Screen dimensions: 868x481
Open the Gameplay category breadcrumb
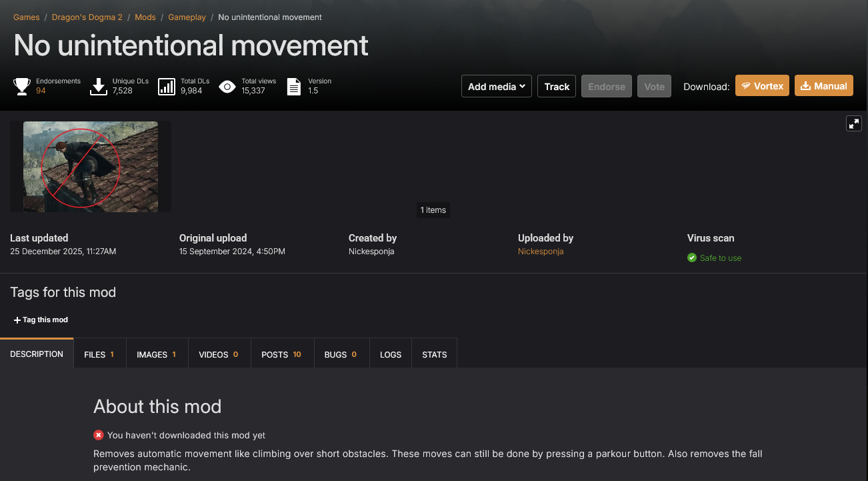click(187, 17)
